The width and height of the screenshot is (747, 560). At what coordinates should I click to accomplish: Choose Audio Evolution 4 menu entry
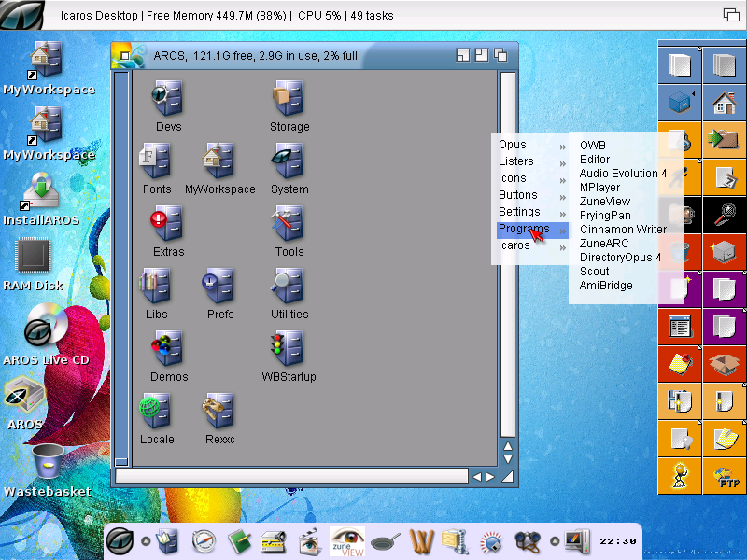pos(623,174)
